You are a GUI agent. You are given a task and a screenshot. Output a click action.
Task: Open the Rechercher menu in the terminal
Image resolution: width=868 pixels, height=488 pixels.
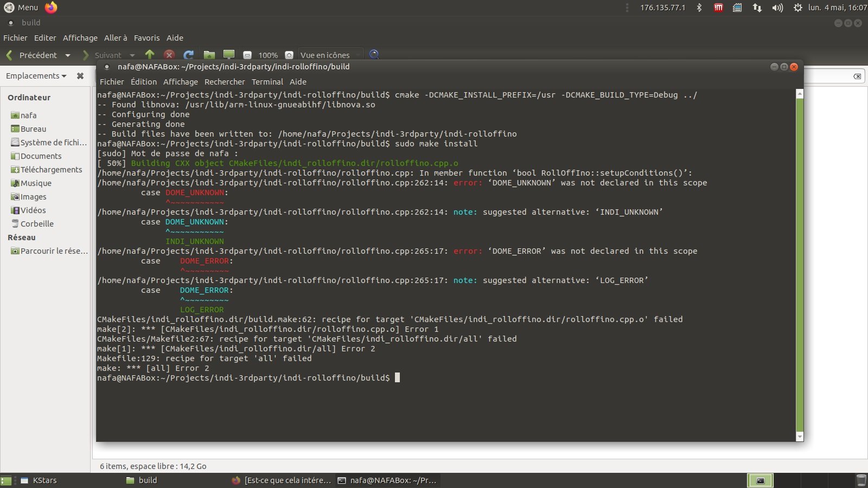[x=225, y=82]
